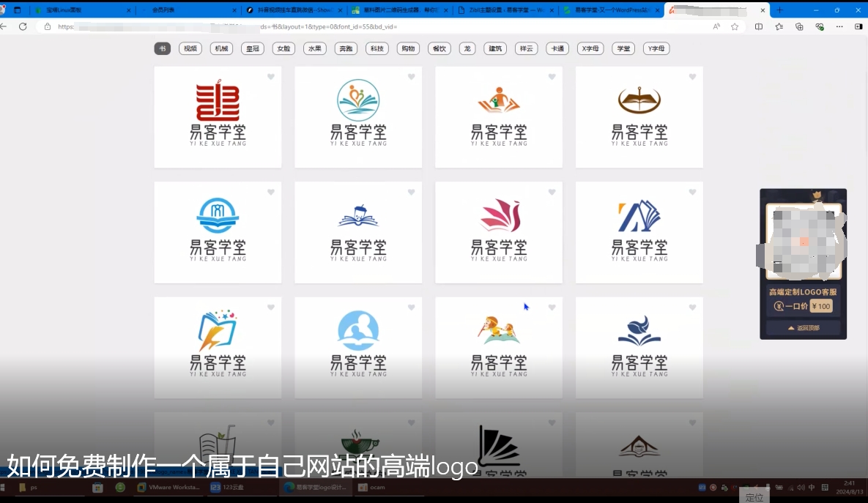The height and width of the screenshot is (503, 868).
Task: Click the address bar input field
Action: (x=220, y=26)
